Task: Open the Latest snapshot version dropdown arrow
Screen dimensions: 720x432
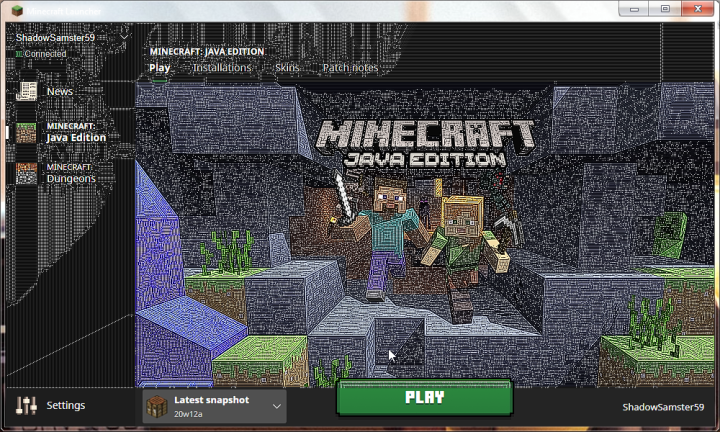Action: (277, 406)
